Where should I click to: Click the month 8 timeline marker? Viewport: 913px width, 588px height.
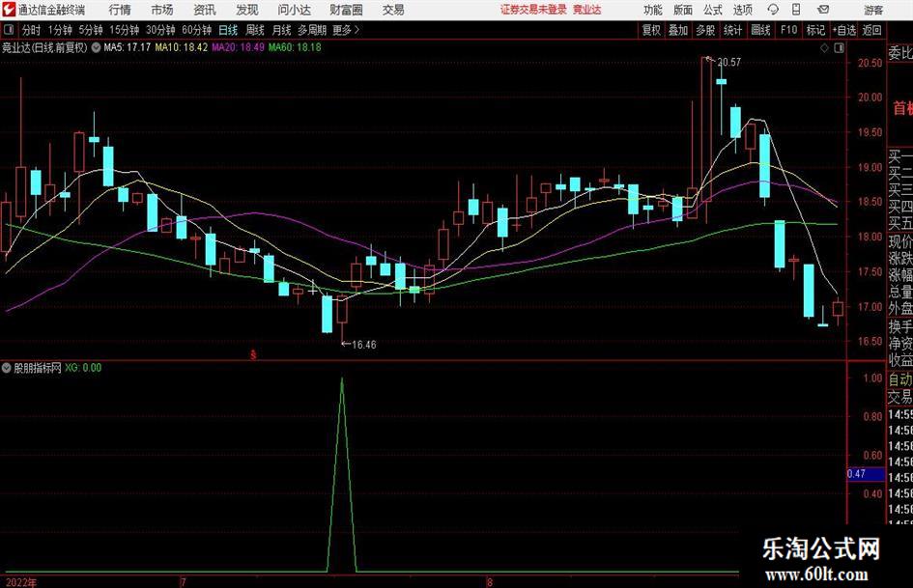tap(490, 582)
